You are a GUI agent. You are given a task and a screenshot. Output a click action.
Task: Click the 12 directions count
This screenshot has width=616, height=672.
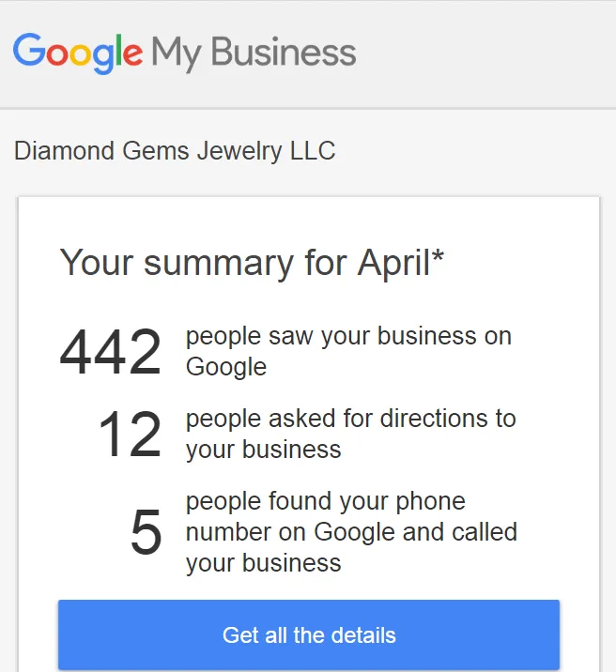click(x=130, y=435)
